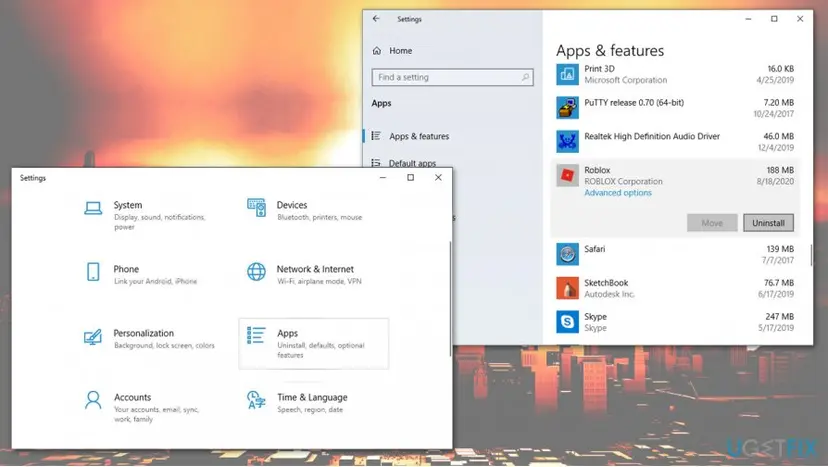Click the Accounts category title
Viewport: 828px width, 467px height.
coord(133,397)
